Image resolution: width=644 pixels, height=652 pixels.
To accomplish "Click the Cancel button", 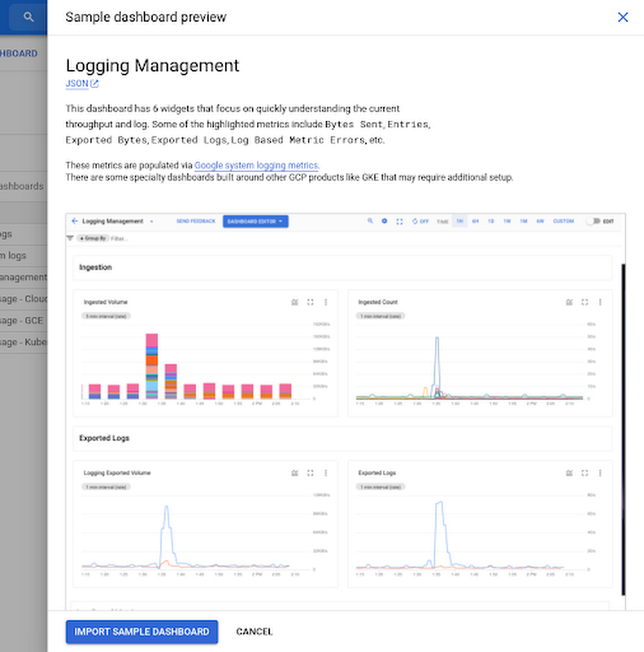I will click(x=254, y=632).
